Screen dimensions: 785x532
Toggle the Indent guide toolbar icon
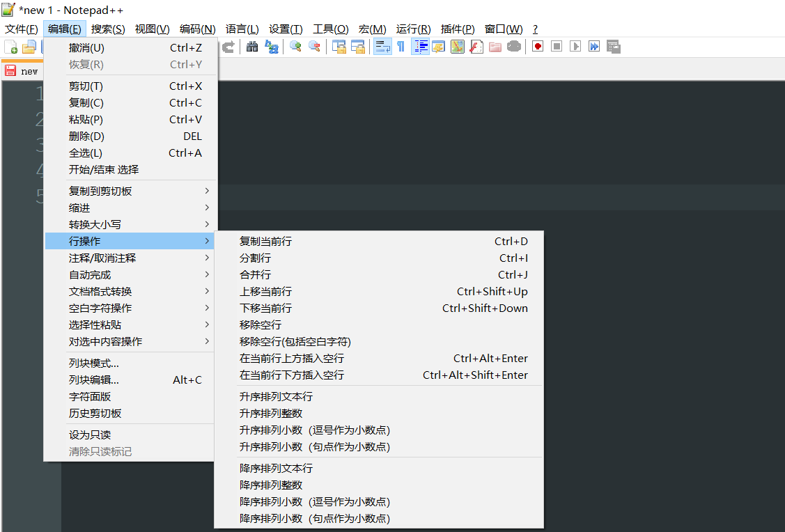pyautogui.click(x=420, y=47)
